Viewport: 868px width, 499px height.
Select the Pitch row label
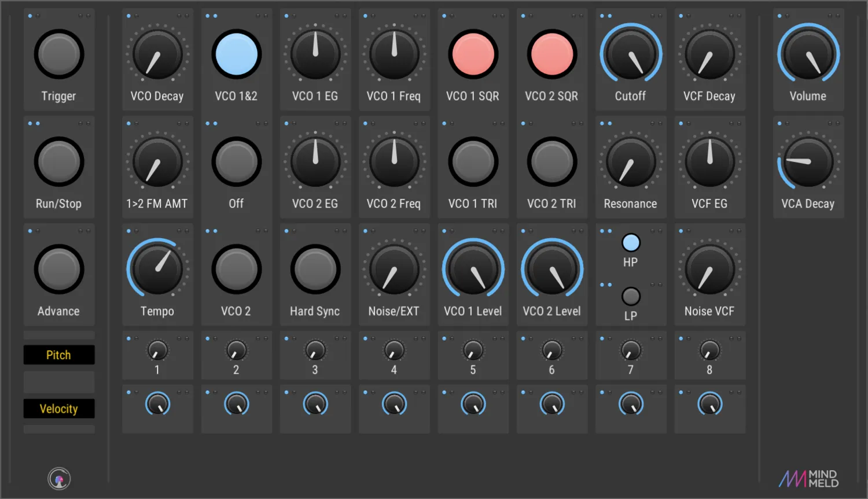coord(59,355)
